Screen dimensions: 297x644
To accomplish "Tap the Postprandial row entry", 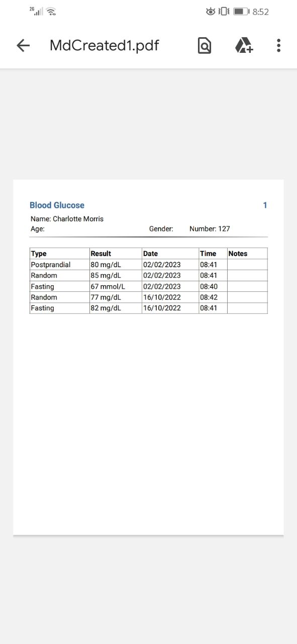I will click(51, 265).
